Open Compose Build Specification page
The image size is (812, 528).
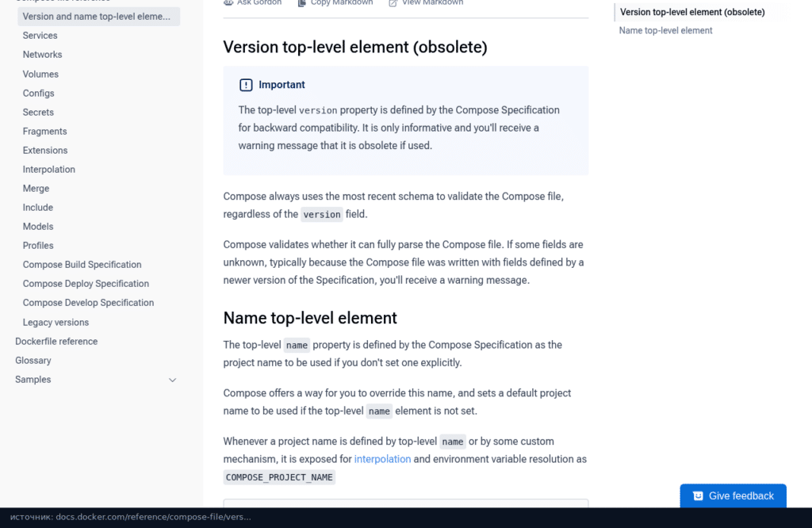pyautogui.click(x=82, y=265)
